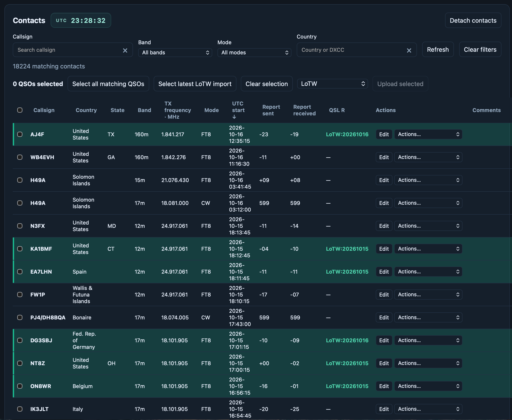Clear all filters

480,50
